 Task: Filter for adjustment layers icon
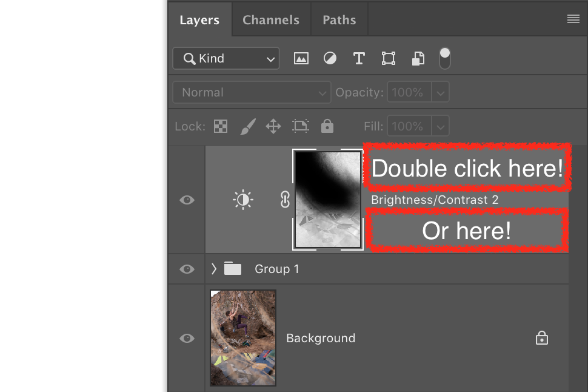point(330,58)
